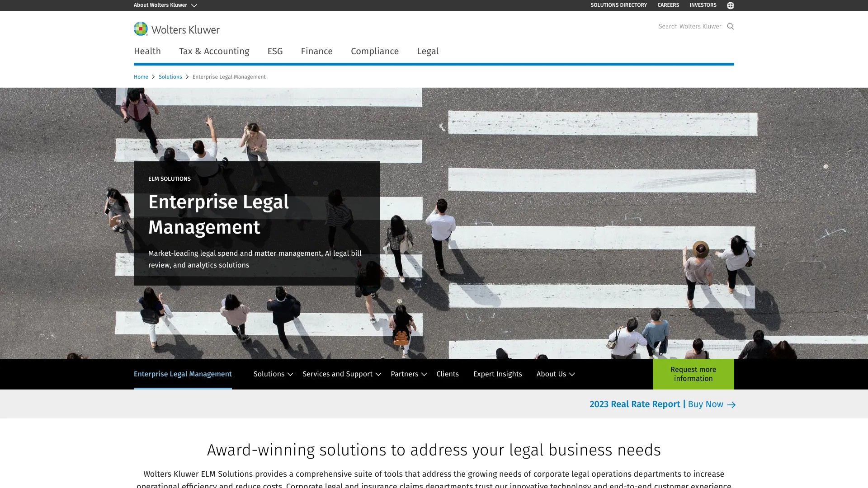
Task: Expand the Solutions dropdown in the black bar
Action: (x=290, y=374)
